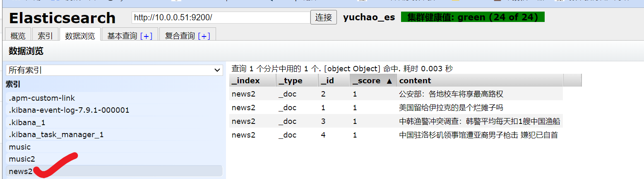Select the 数据浏览 tab
This screenshot has width=644, height=179.
click(80, 36)
